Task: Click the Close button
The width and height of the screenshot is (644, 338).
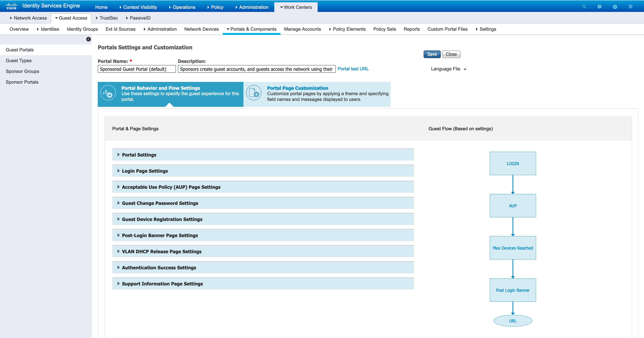Action: coord(451,54)
